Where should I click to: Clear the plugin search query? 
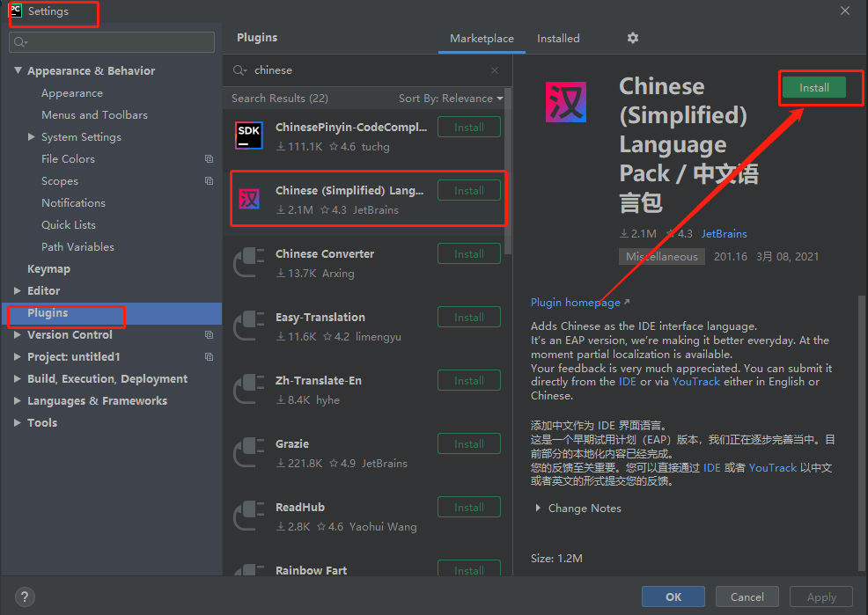pos(495,70)
